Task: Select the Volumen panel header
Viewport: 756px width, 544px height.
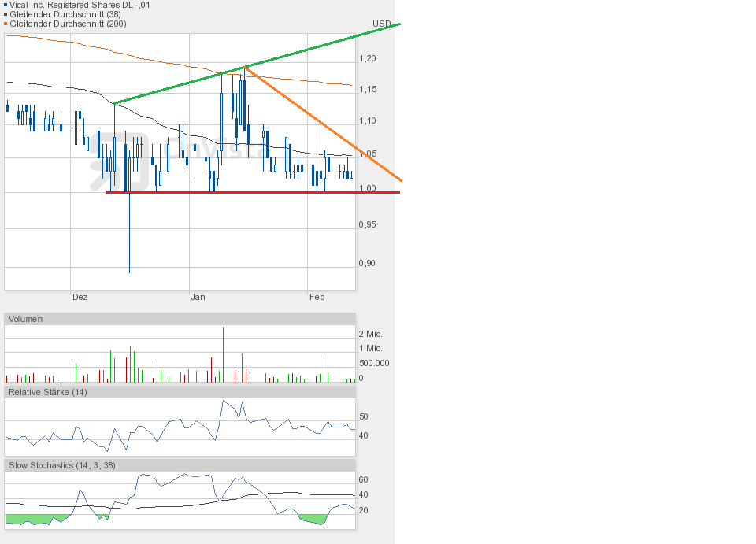Action: [26, 319]
